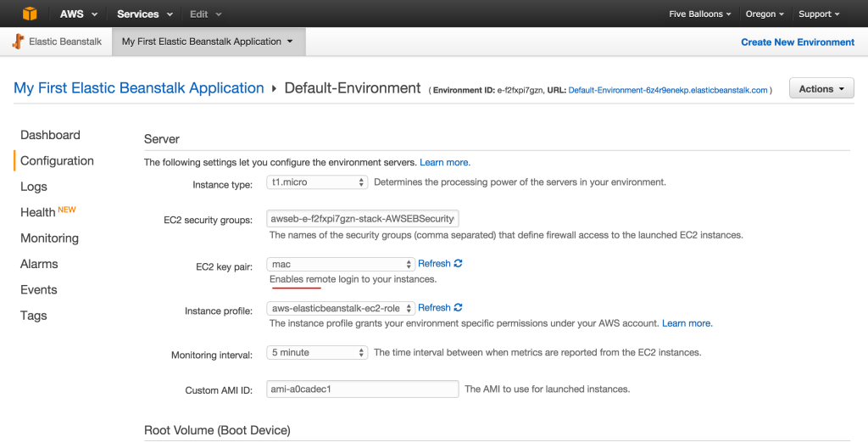Click the refresh icon beside Instance profile
868x448 pixels.
(x=458, y=308)
